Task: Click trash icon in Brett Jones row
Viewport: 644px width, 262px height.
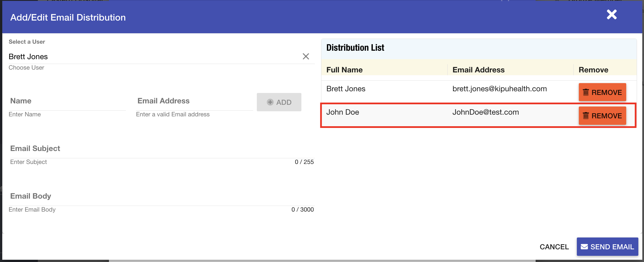Action: pos(586,92)
